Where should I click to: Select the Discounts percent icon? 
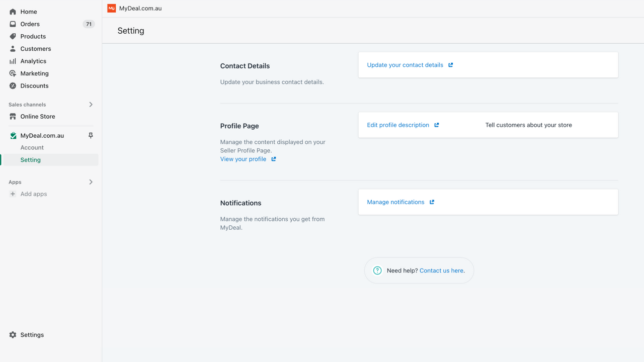pos(12,85)
